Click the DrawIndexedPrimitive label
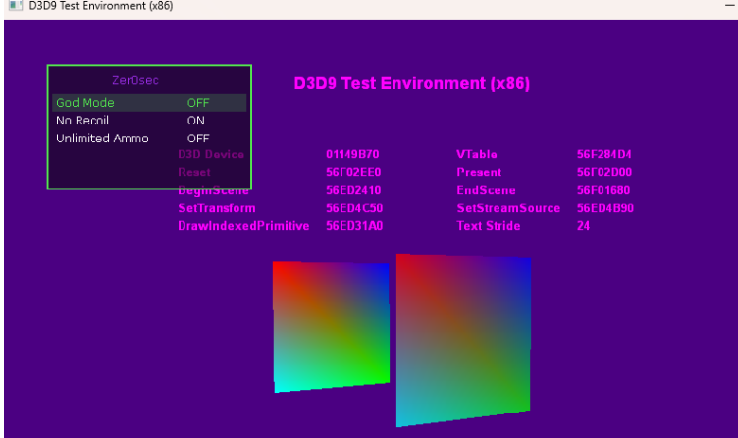This screenshot has width=738, height=438. 243,226
